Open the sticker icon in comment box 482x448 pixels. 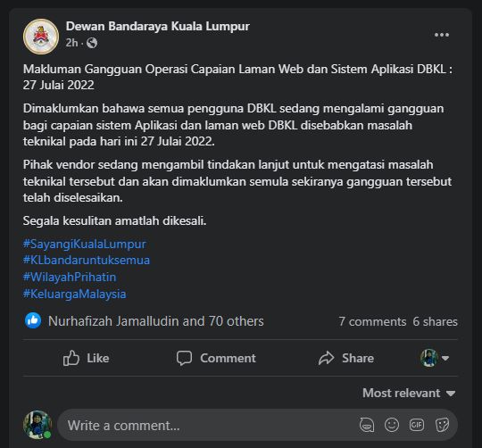pos(442,426)
